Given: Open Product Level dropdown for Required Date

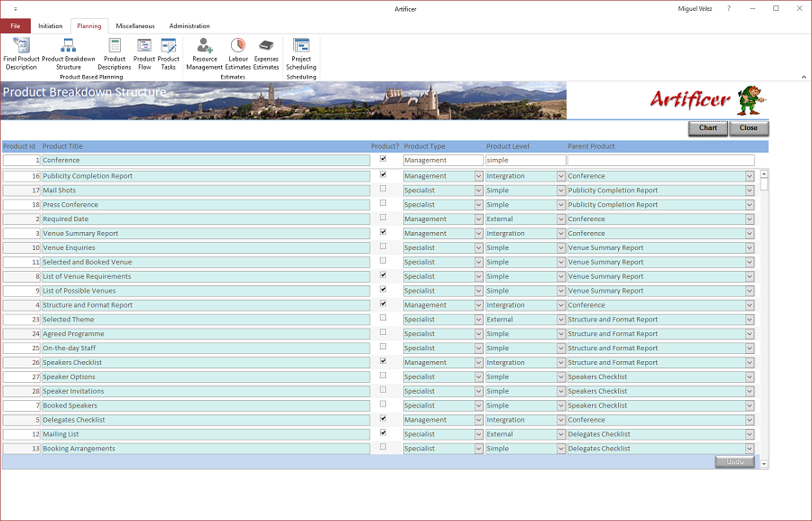Looking at the screenshot, I should tap(561, 219).
